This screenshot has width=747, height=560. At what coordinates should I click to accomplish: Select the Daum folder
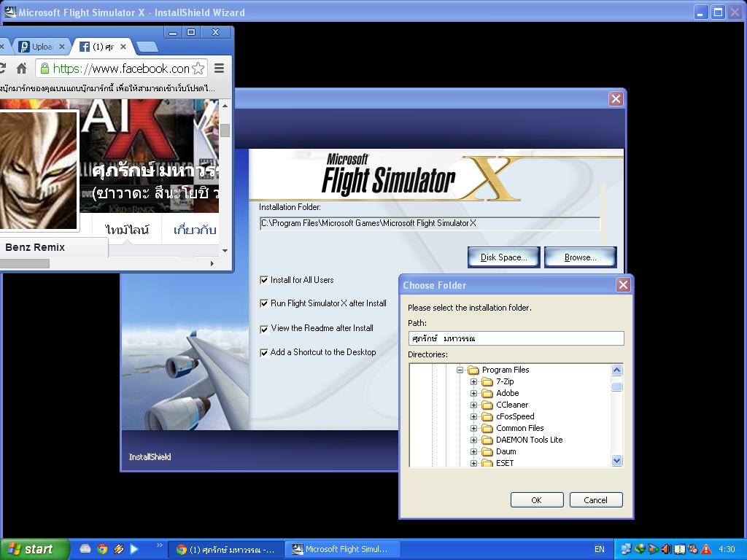tap(506, 451)
